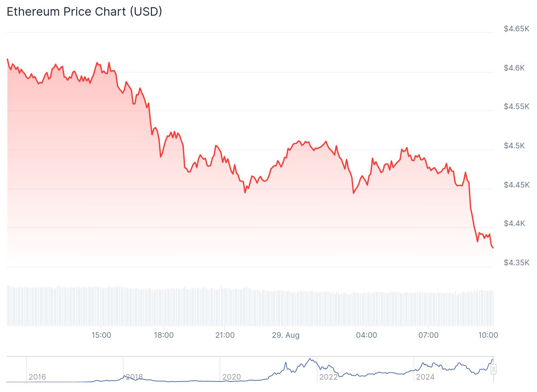Click the 10:00 time axis label
Image resolution: width=537 pixels, height=392 pixels.
488,335
